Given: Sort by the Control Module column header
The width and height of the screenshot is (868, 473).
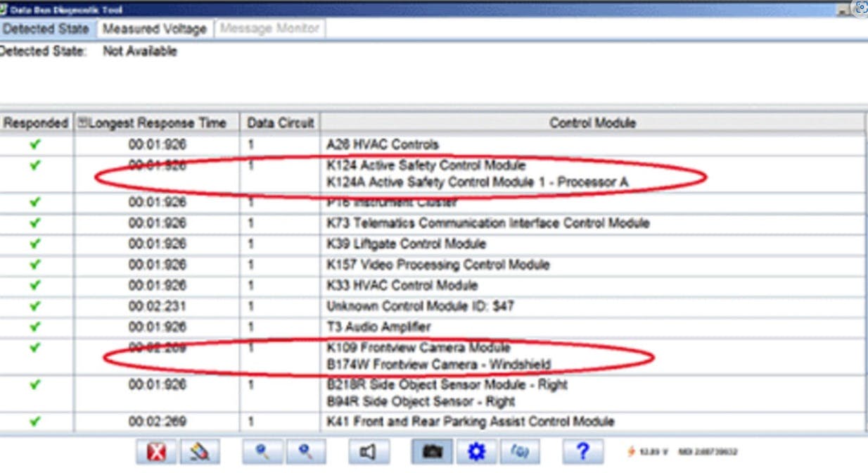Looking at the screenshot, I should (x=592, y=123).
